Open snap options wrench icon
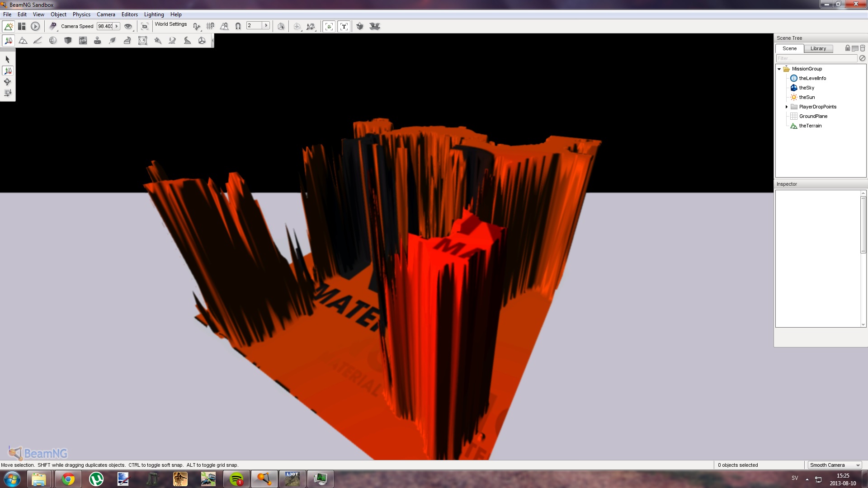 pyautogui.click(x=197, y=26)
